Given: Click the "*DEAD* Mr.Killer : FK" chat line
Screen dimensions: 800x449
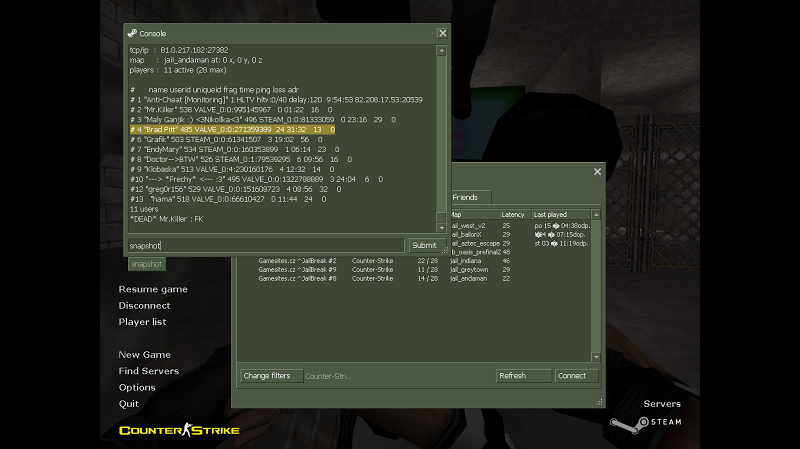Looking at the screenshot, I should (166, 219).
